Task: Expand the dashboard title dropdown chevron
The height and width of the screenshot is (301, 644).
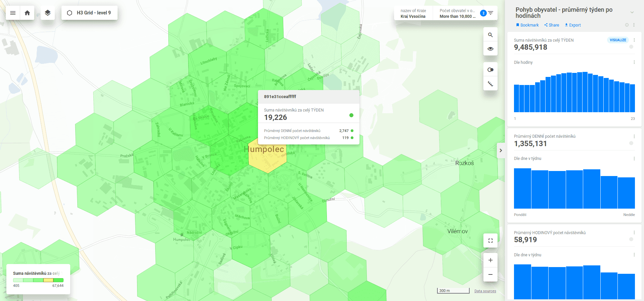Action: point(632,12)
